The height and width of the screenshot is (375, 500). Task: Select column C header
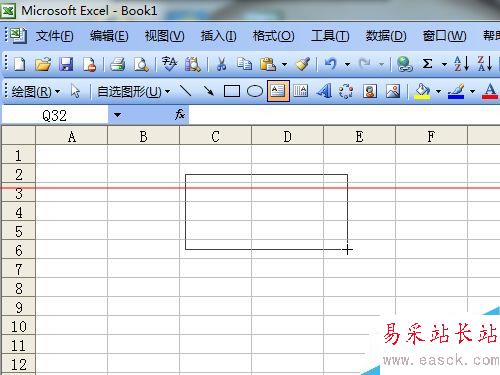coord(215,136)
